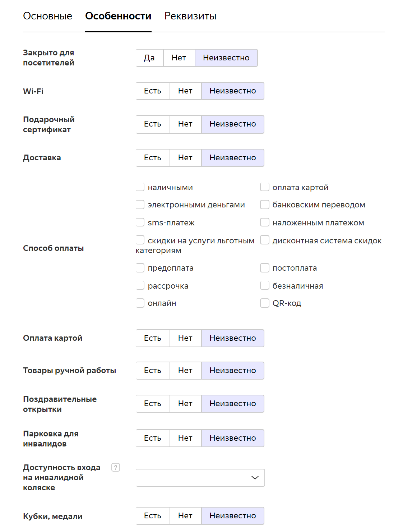Click the help question mark icon

click(116, 467)
